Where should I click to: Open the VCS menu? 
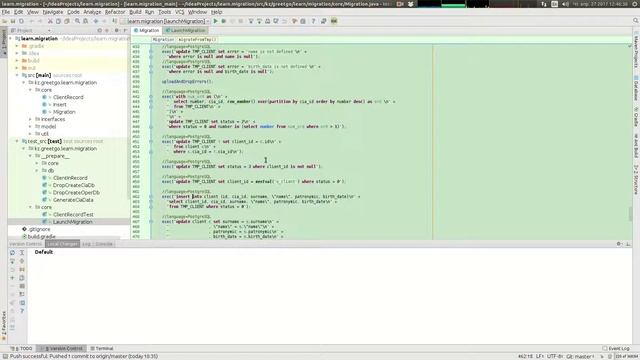[x=180, y=12]
